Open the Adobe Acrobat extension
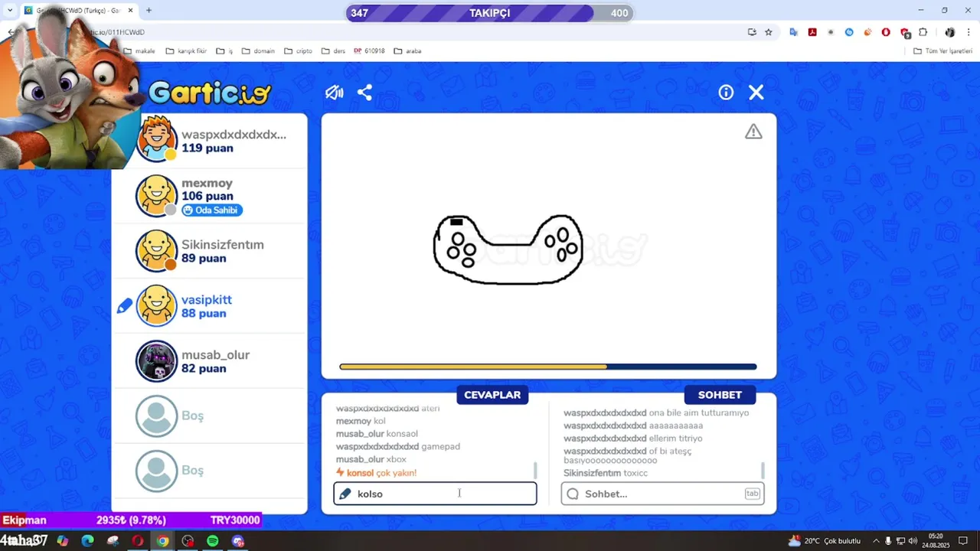Image resolution: width=980 pixels, height=551 pixels. coord(812,32)
